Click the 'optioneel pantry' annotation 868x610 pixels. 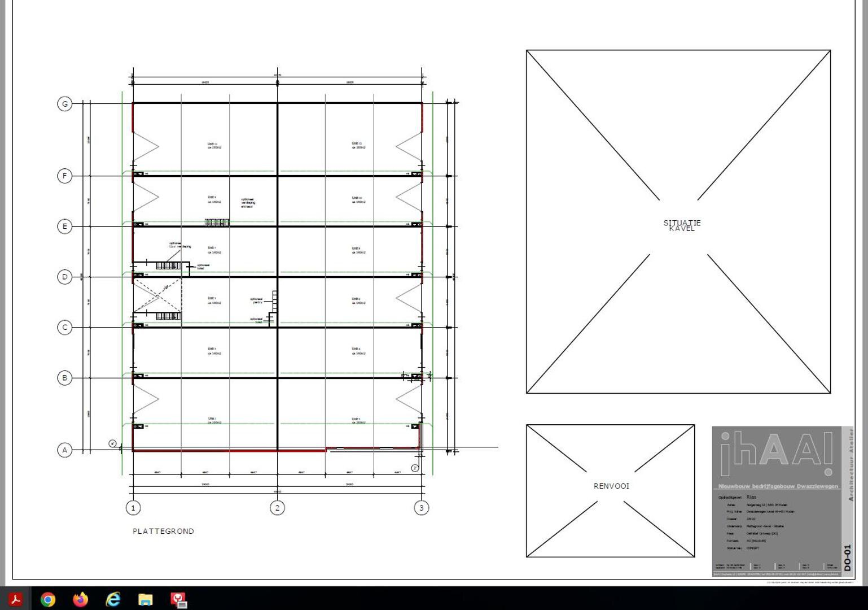pyautogui.click(x=257, y=300)
